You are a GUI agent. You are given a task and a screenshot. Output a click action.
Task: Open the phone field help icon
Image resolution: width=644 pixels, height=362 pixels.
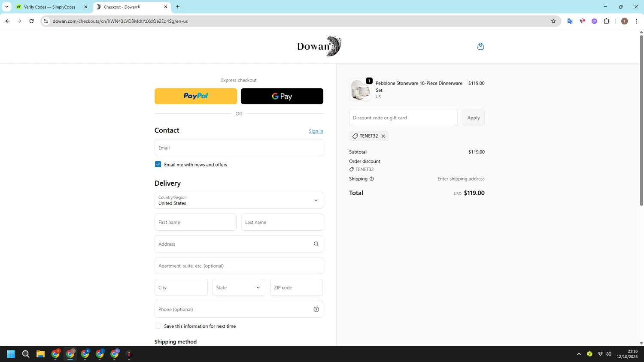316,309
